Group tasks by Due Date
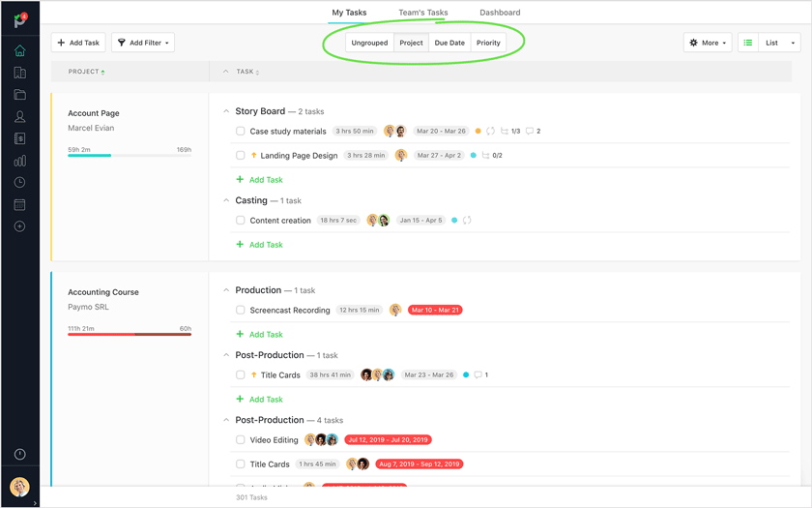812x508 pixels. coord(449,43)
